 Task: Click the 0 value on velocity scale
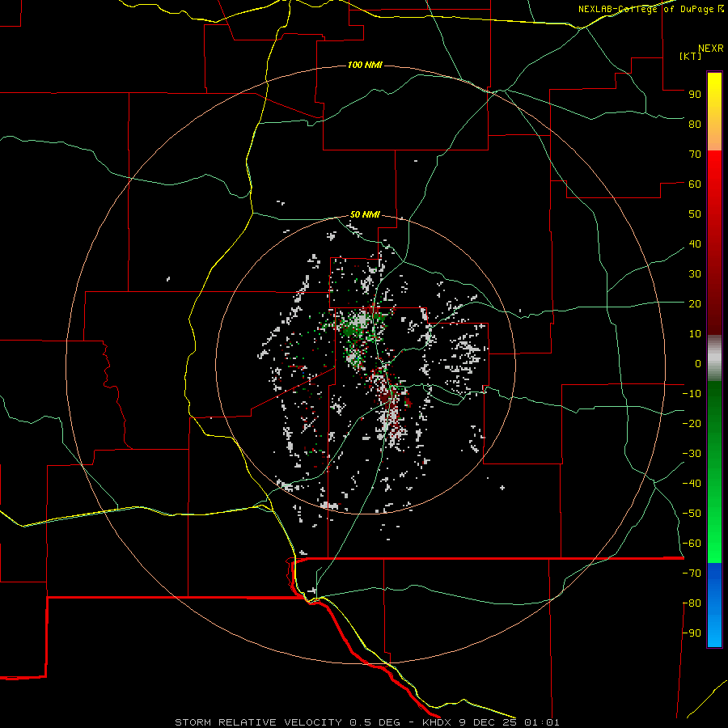(x=698, y=363)
